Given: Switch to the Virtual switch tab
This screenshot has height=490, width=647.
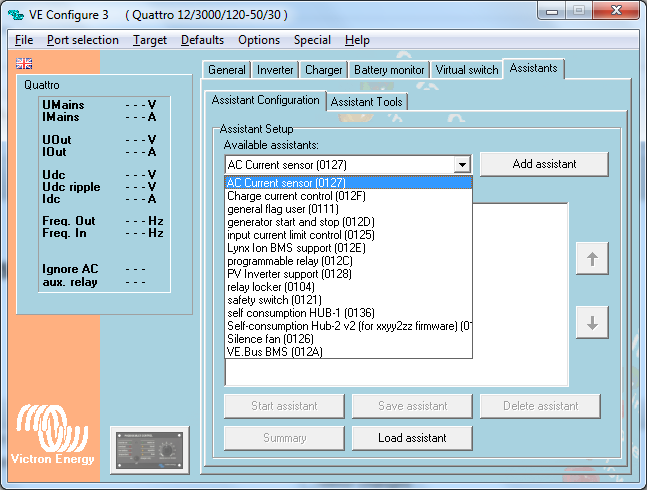Looking at the screenshot, I should [x=467, y=70].
